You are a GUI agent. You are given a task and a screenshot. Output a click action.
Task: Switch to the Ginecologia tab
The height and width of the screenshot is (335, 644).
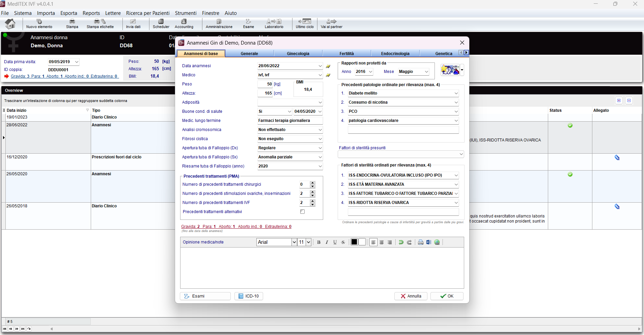pos(298,53)
